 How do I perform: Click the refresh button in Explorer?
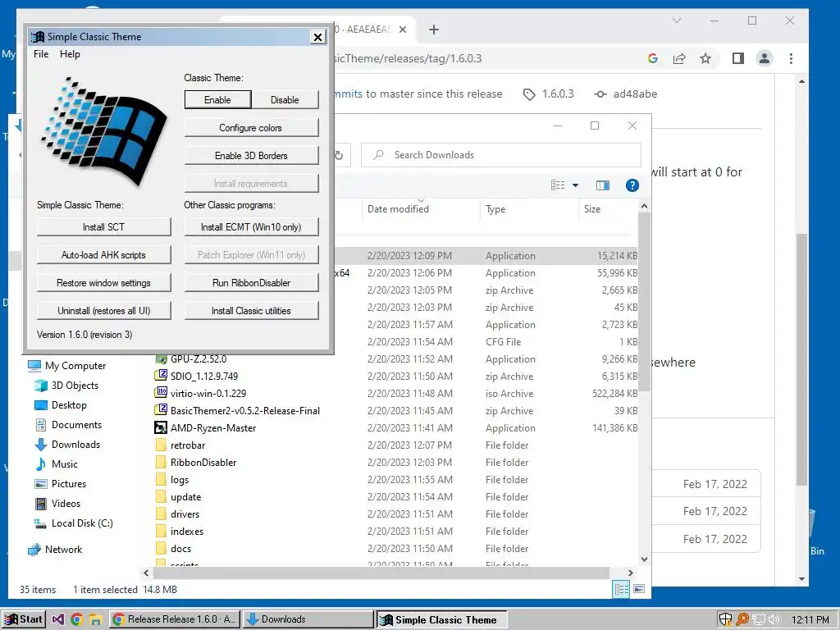tap(339, 155)
